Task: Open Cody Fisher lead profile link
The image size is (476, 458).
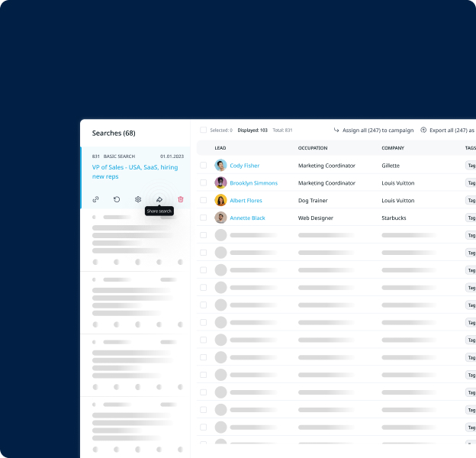Action: click(x=245, y=166)
